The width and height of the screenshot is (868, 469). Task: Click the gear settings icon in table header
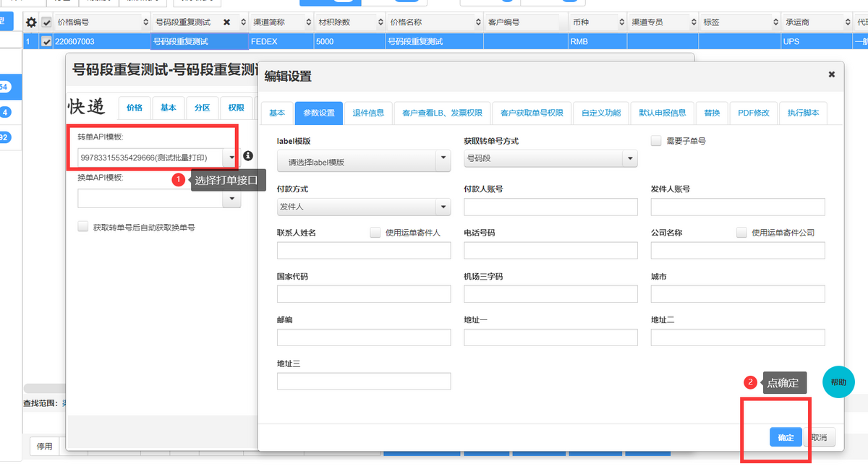point(31,22)
